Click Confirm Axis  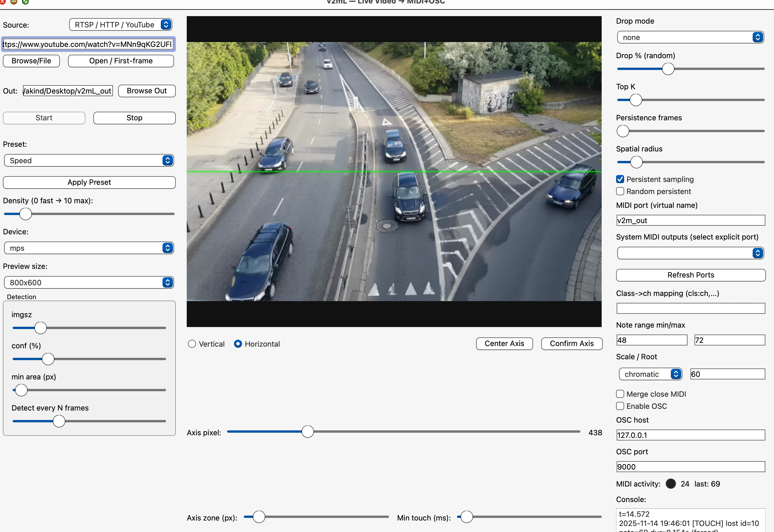click(x=571, y=343)
